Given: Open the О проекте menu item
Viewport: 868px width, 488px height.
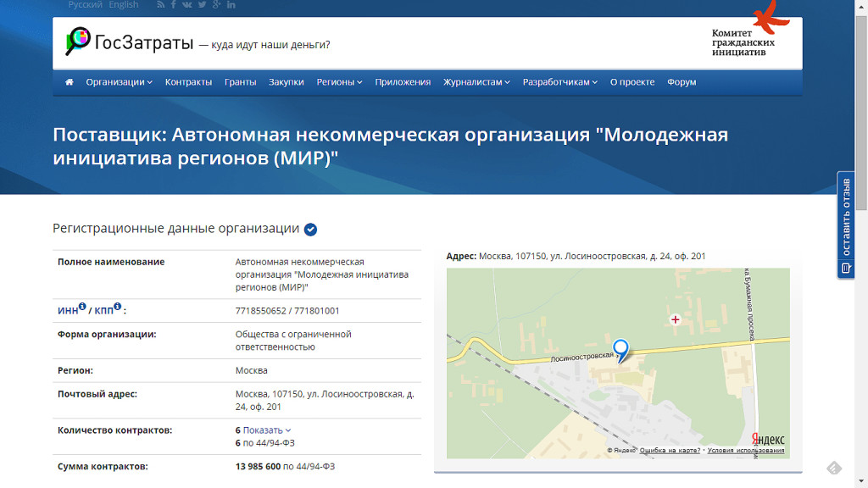Looking at the screenshot, I should tap(632, 82).
